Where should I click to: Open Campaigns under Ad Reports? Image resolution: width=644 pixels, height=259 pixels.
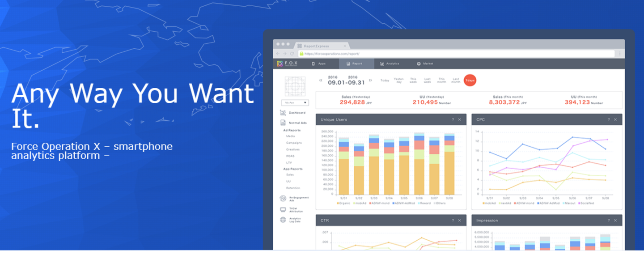[293, 143]
